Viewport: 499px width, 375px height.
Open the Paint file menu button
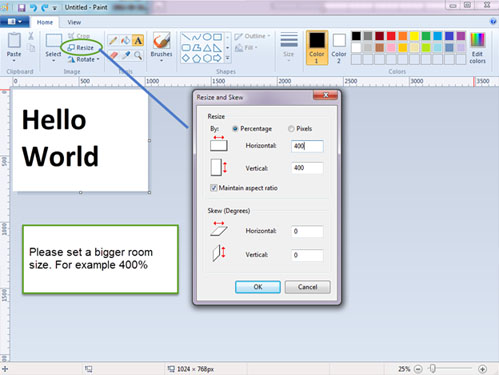point(14,22)
